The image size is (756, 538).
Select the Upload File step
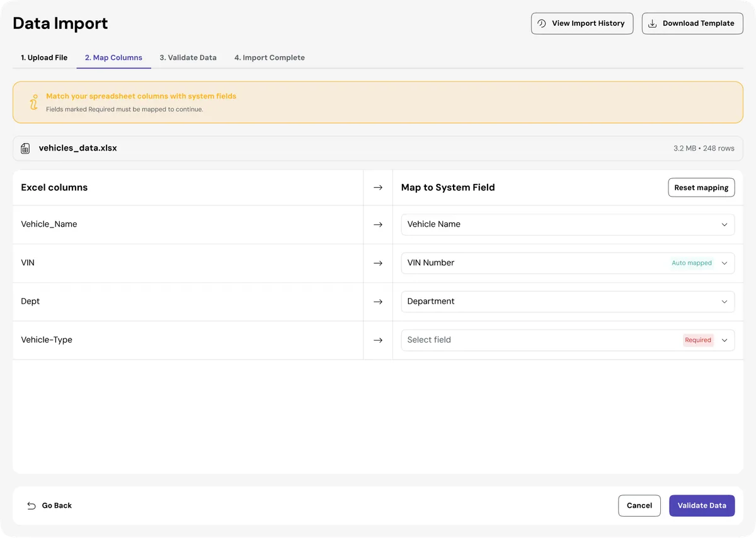pyautogui.click(x=43, y=57)
